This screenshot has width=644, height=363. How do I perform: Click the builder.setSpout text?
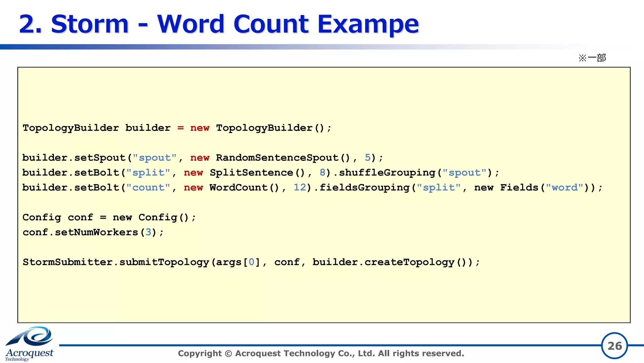74,157
